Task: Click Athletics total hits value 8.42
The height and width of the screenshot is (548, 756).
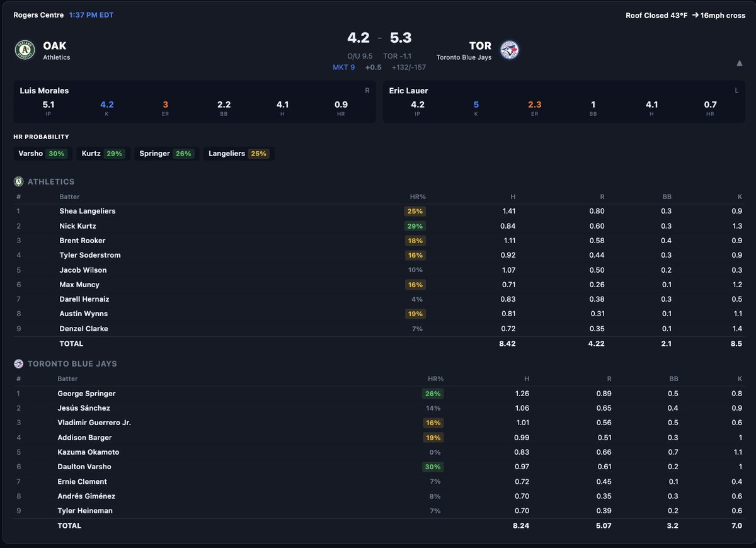Action: (x=507, y=344)
